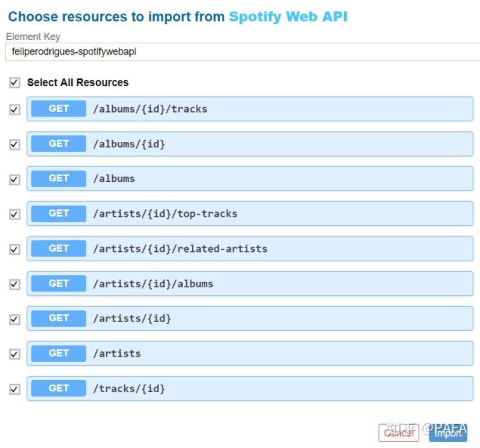The image size is (480, 448).
Task: Deselect the /albums resource checkbox
Action: click(15, 179)
